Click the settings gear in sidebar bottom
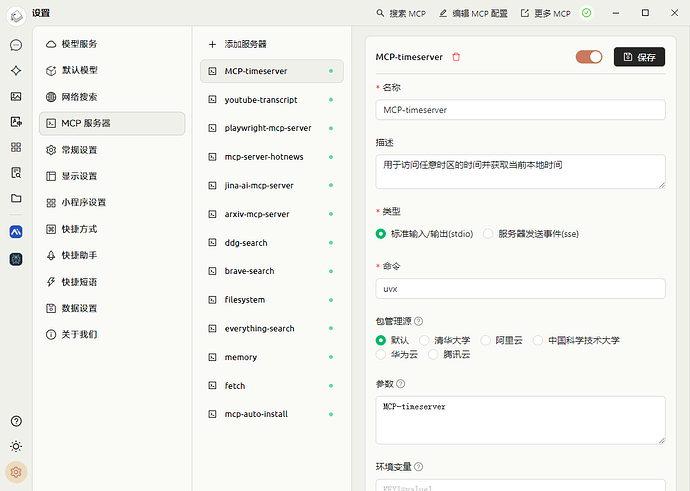The image size is (690, 491). 16,472
